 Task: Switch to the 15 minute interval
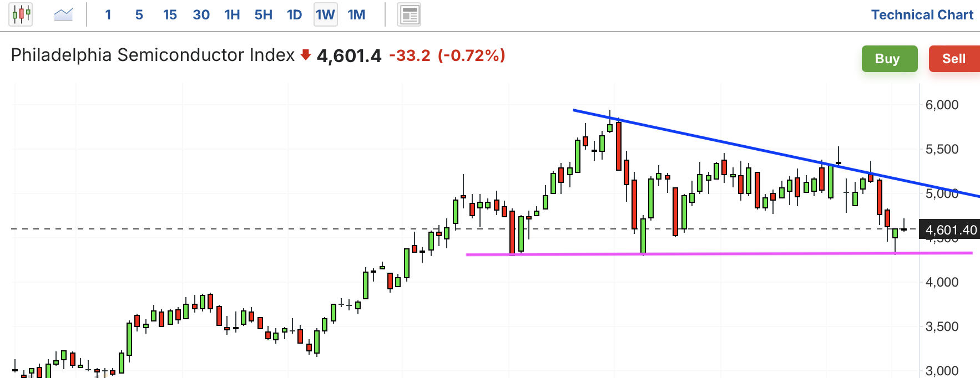pyautogui.click(x=170, y=15)
